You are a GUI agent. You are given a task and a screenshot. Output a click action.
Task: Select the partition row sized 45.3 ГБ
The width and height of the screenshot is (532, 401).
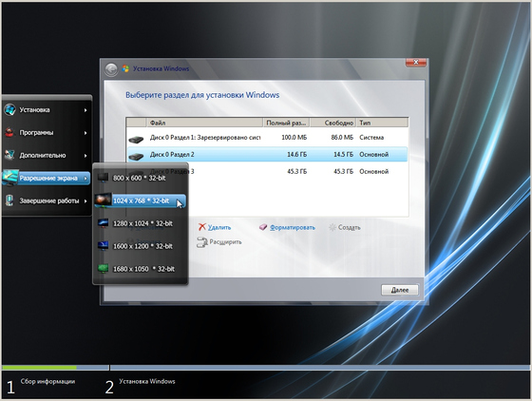pyautogui.click(x=267, y=171)
